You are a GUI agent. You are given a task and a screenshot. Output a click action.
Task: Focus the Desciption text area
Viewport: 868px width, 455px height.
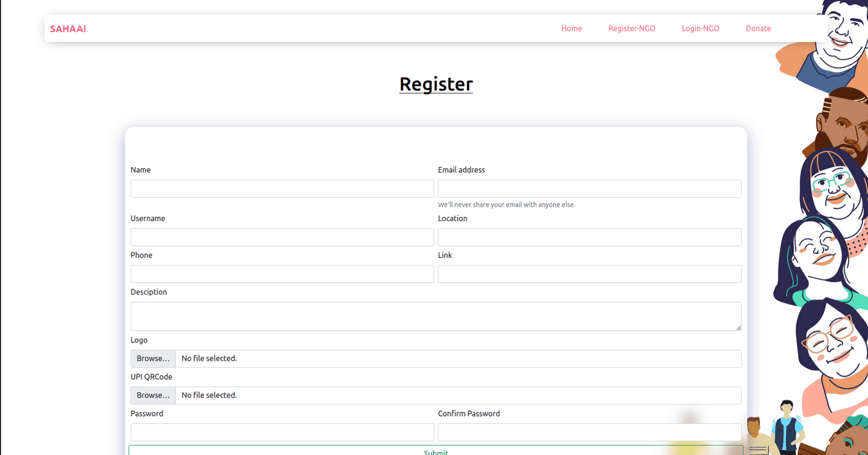tap(436, 316)
